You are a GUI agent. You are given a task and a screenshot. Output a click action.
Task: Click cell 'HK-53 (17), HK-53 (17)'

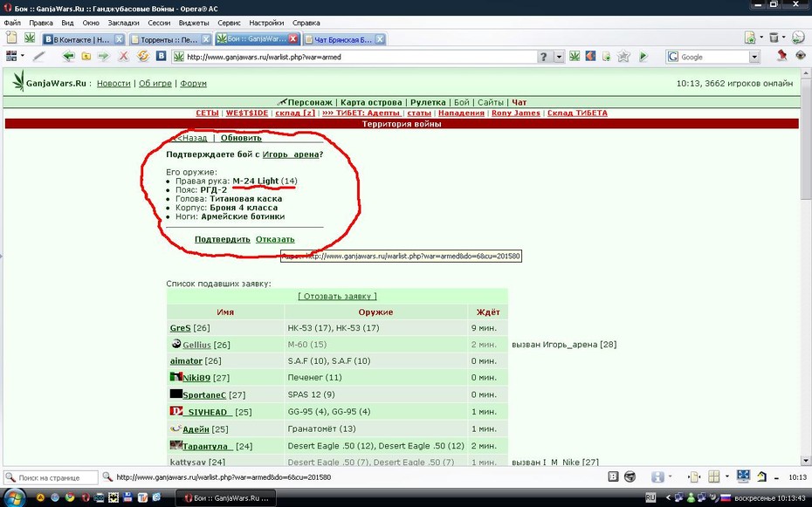click(x=375, y=327)
